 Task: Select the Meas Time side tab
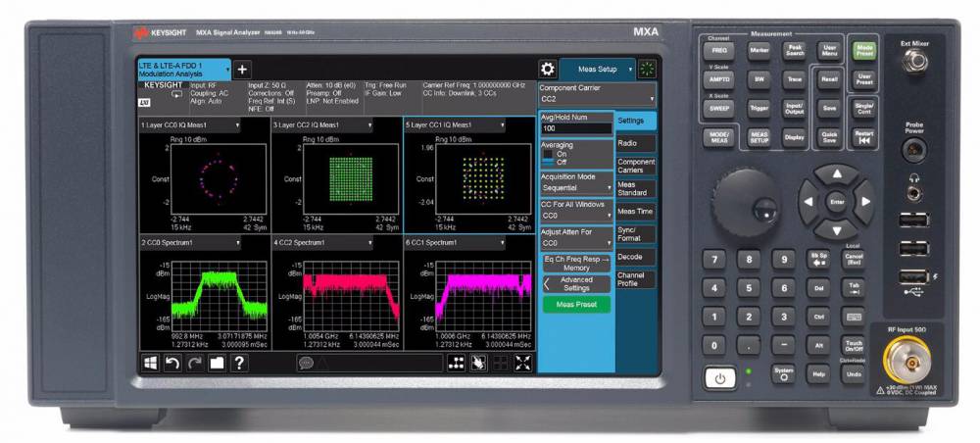(x=636, y=212)
